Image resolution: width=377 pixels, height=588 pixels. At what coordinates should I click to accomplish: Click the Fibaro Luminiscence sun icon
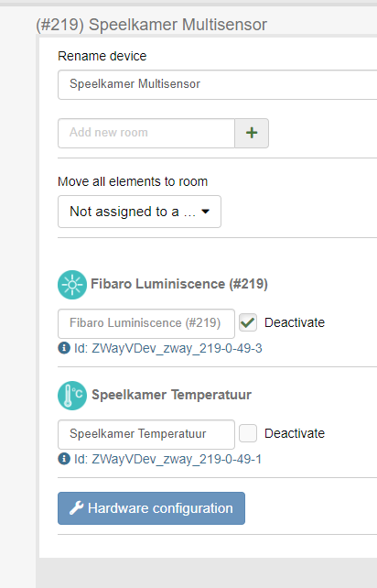72,285
